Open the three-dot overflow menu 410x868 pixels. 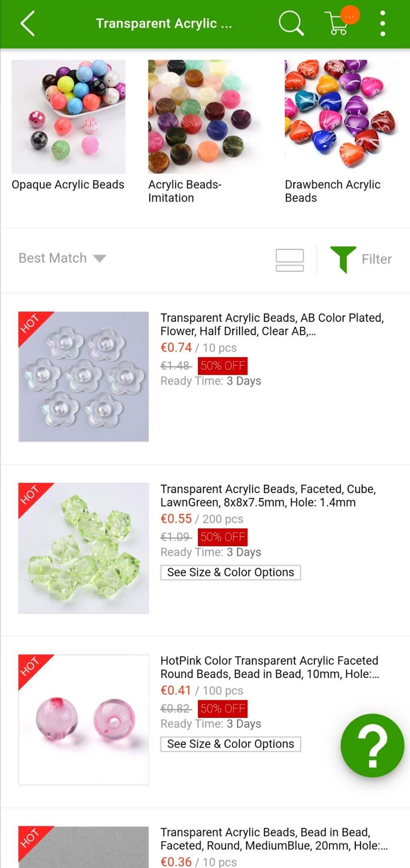pos(383,23)
